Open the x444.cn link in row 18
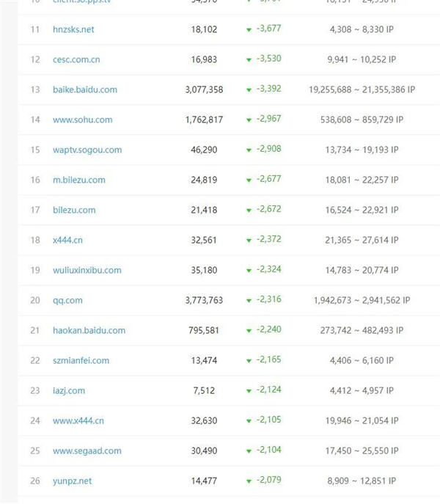Viewport: 440px width, 504px height. point(67,240)
